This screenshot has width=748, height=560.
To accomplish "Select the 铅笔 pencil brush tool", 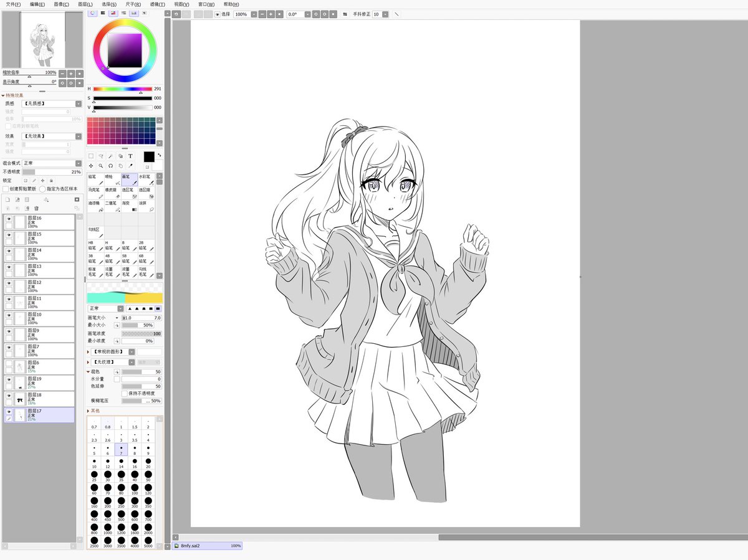I will tap(95, 179).
